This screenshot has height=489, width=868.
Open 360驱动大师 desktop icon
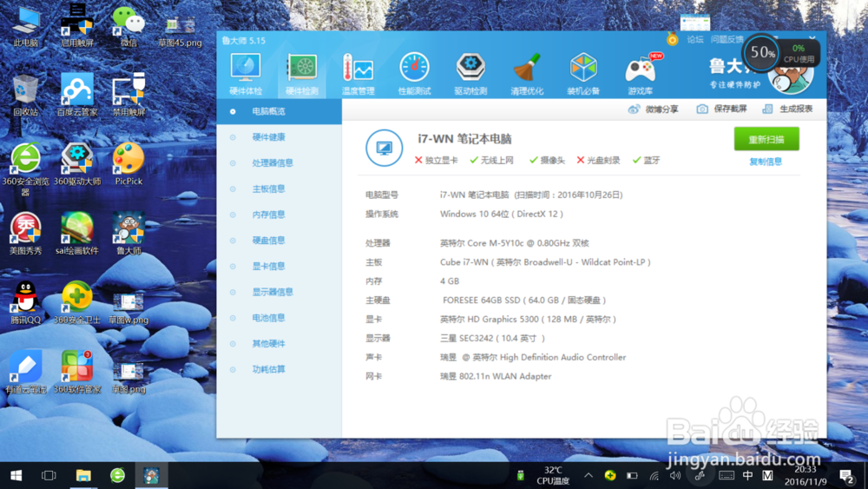[x=77, y=164]
